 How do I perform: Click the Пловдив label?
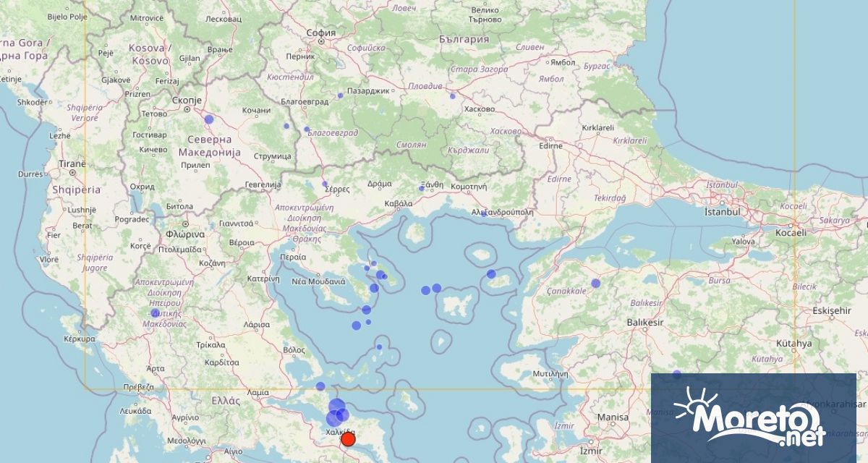click(426, 85)
